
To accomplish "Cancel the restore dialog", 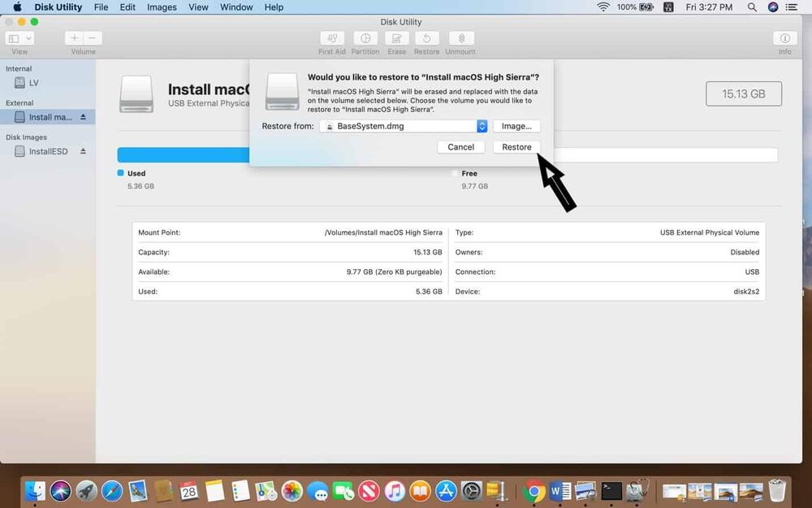I will 460,147.
